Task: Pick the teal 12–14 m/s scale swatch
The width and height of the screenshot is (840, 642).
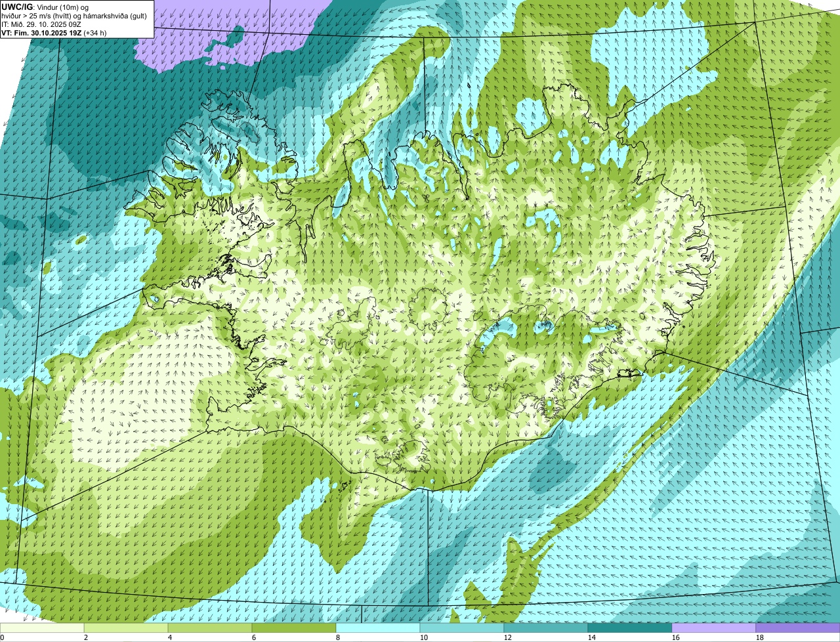Action: click(546, 628)
